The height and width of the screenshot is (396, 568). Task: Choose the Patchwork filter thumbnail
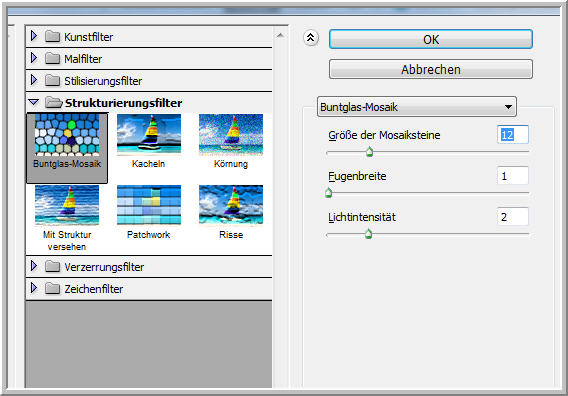pyautogui.click(x=149, y=205)
